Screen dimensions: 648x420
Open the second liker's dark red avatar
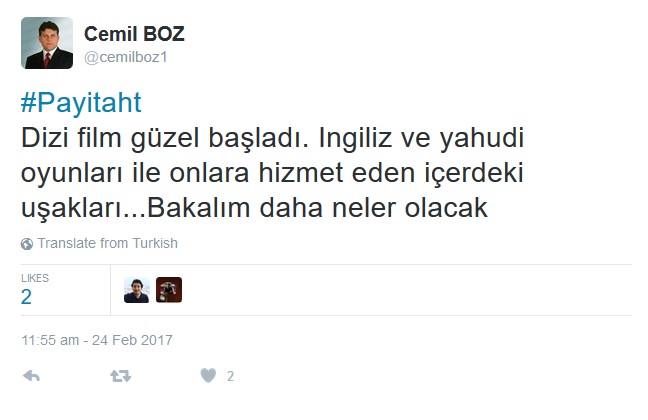coord(169,290)
